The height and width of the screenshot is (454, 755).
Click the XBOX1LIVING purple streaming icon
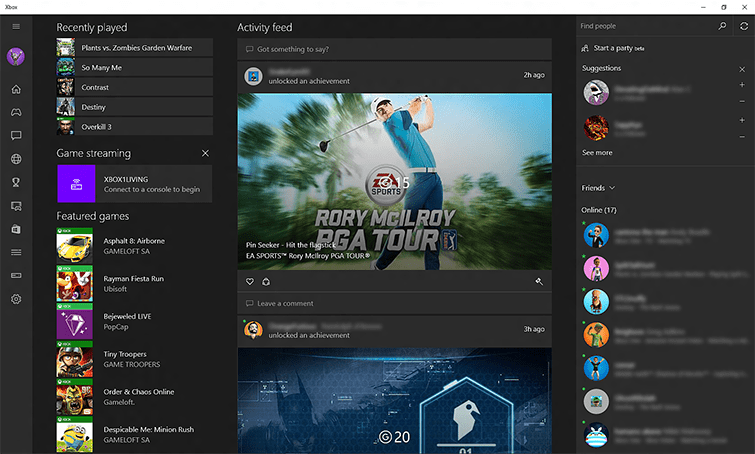76,184
